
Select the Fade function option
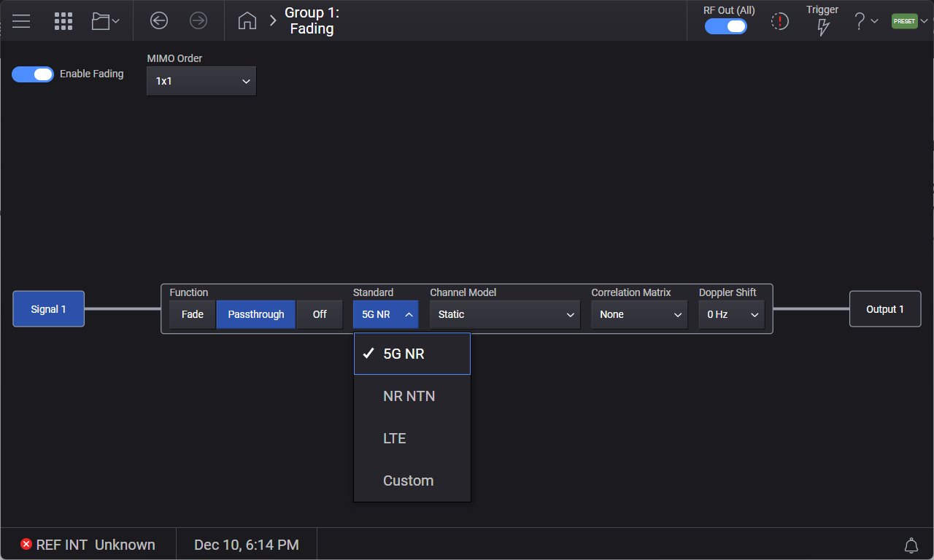pyautogui.click(x=193, y=315)
